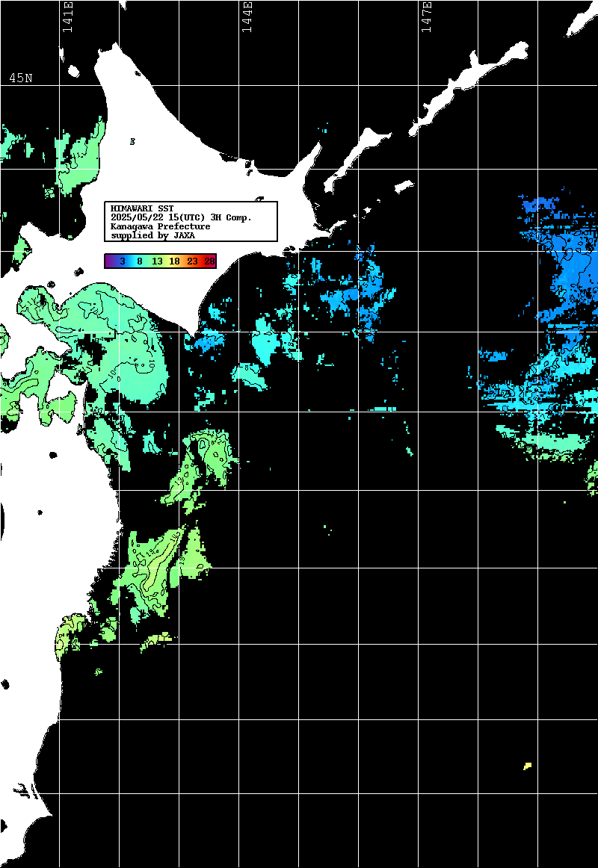Click the Kanagawa Prefecture text

[x=161, y=226]
